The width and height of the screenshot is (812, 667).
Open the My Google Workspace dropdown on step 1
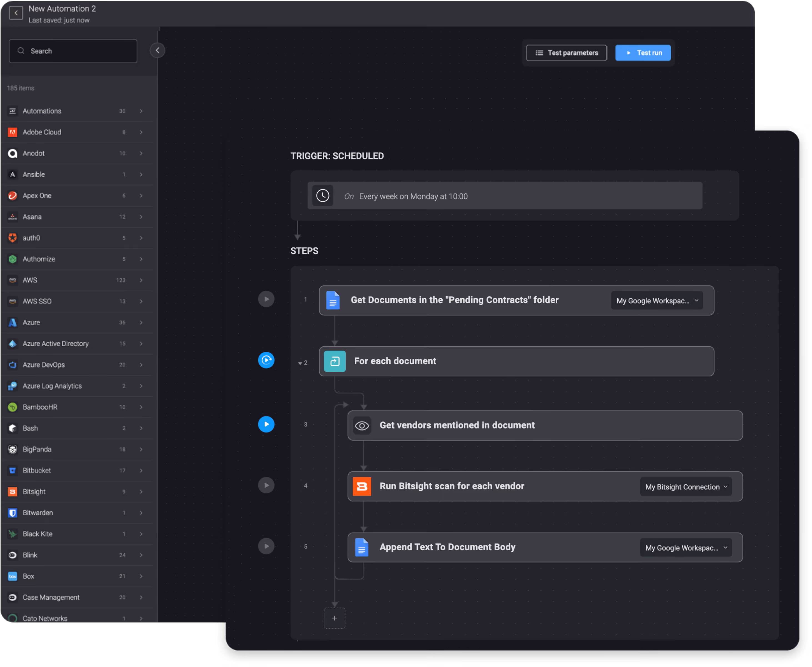[x=658, y=301]
